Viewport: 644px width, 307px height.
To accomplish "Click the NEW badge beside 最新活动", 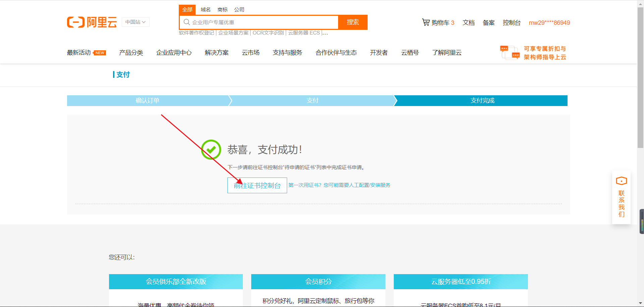I will tap(100, 53).
